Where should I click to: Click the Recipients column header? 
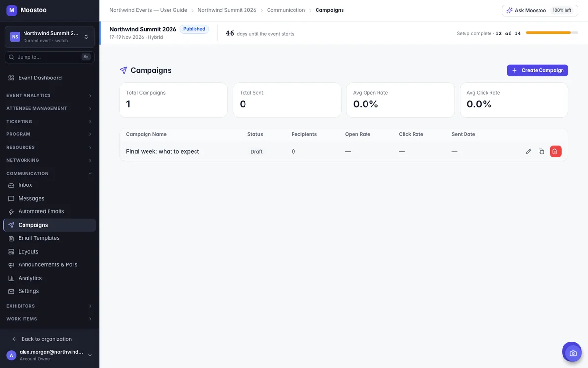[x=304, y=134]
